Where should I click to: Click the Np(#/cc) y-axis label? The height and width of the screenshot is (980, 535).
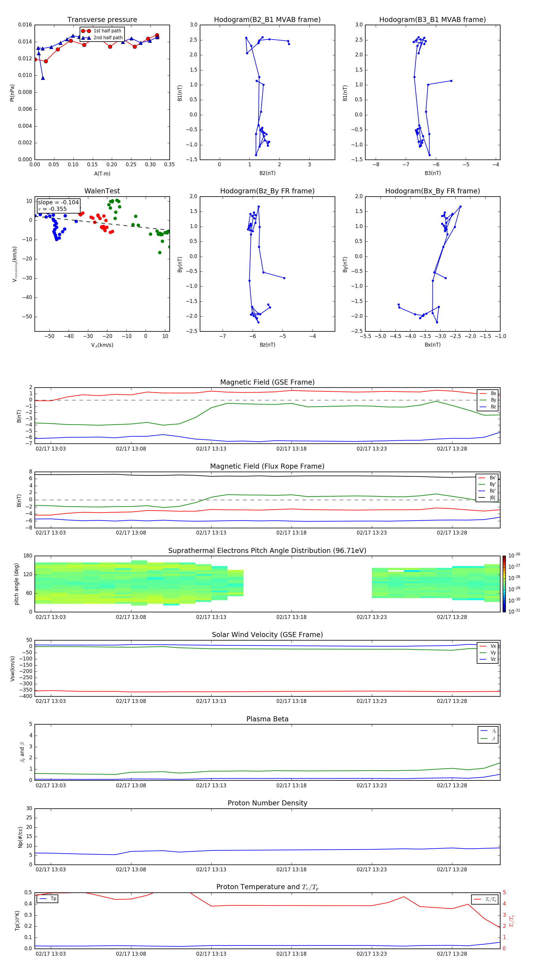click(20, 837)
